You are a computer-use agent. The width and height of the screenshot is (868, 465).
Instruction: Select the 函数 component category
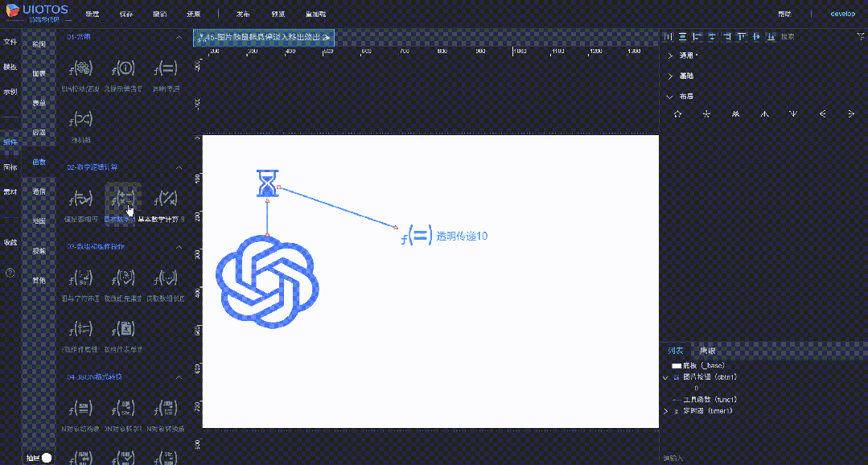pos(39,163)
